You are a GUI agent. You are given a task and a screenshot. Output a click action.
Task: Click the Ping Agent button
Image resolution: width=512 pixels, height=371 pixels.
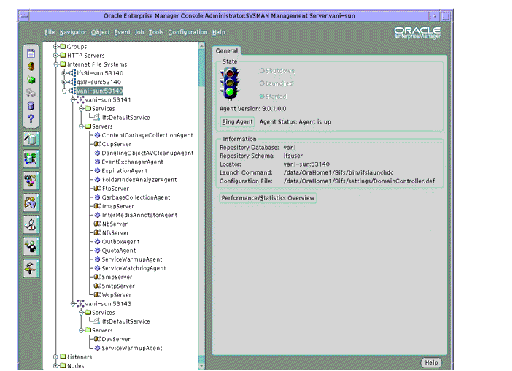coord(237,122)
